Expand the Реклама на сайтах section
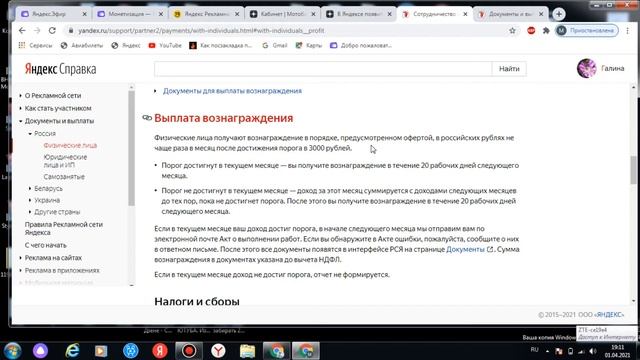 click(x=21, y=258)
